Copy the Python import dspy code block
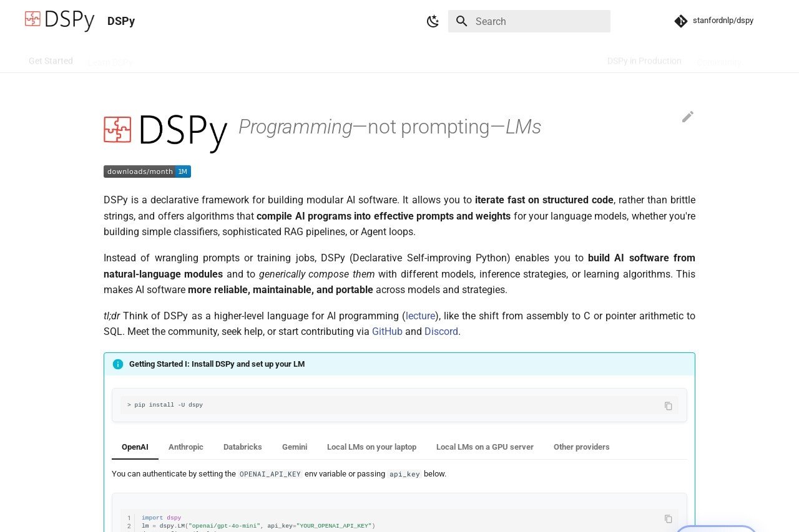The image size is (799, 532). pos(669,519)
